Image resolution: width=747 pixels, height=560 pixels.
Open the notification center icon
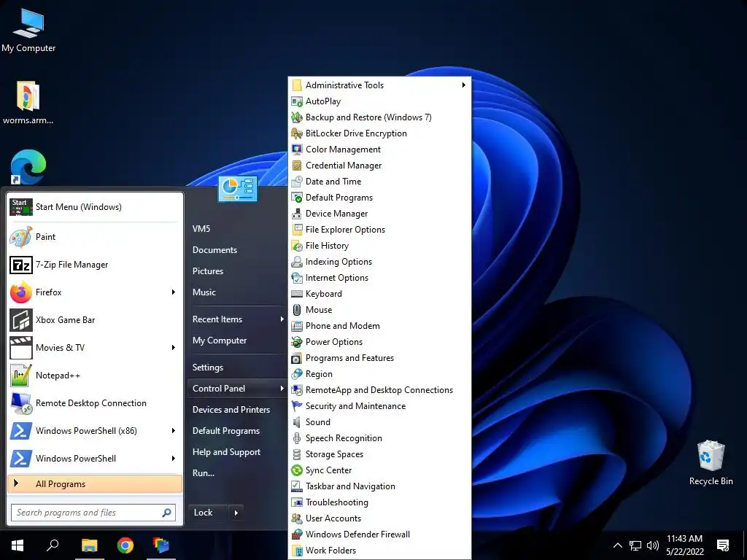pos(723,545)
